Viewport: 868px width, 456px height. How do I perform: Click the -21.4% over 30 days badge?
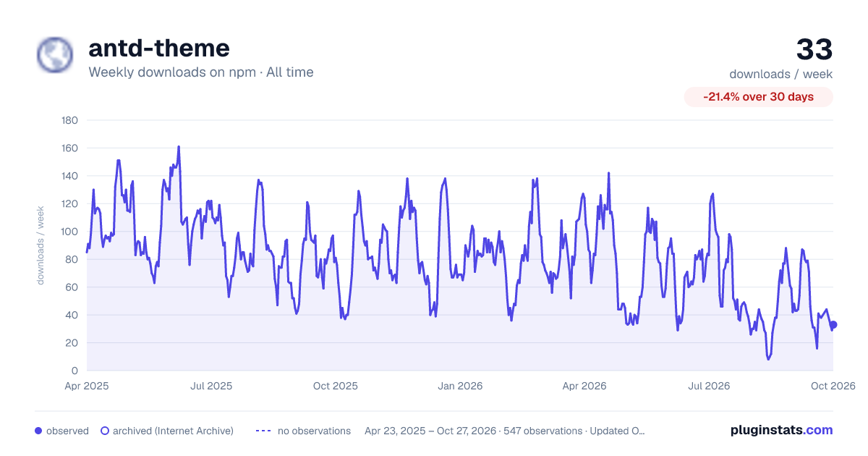(x=759, y=97)
